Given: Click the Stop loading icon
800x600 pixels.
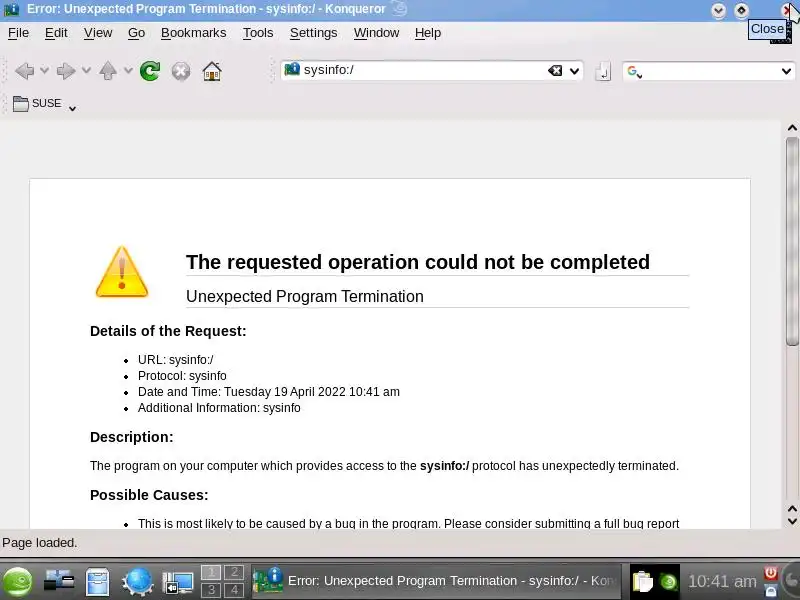Looking at the screenshot, I should pyautogui.click(x=181, y=71).
